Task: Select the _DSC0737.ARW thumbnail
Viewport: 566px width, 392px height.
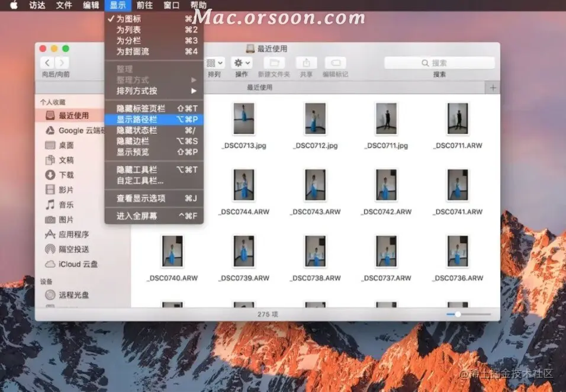Action: pyautogui.click(x=386, y=251)
